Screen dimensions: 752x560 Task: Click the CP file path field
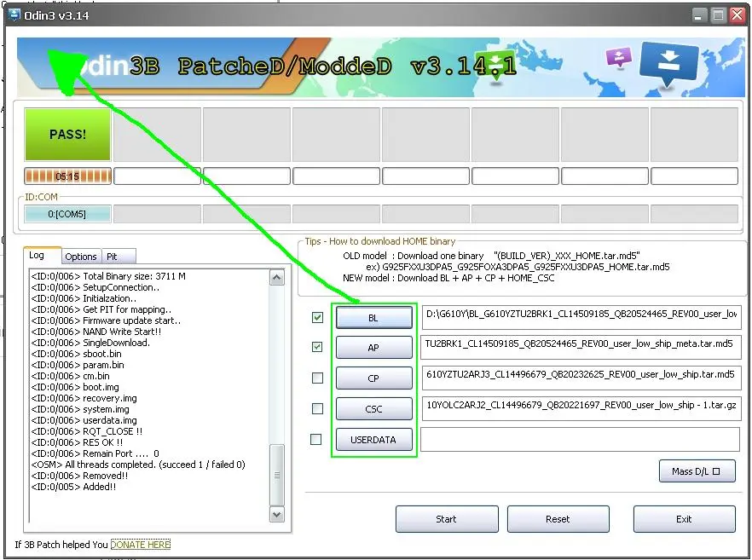click(x=581, y=378)
